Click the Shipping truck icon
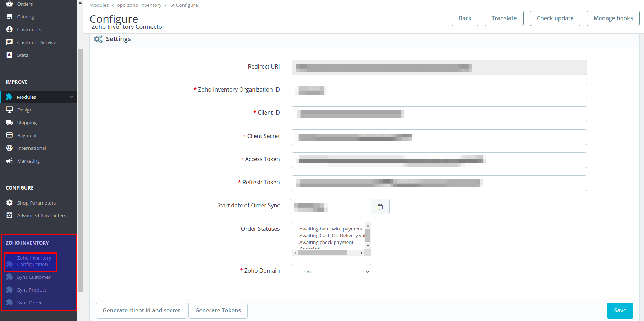644x321 pixels. [x=10, y=123]
